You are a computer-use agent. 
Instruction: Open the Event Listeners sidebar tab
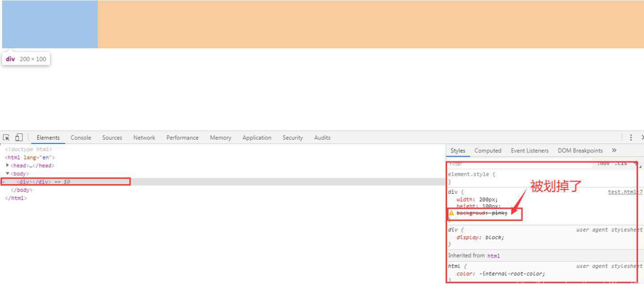(x=530, y=151)
